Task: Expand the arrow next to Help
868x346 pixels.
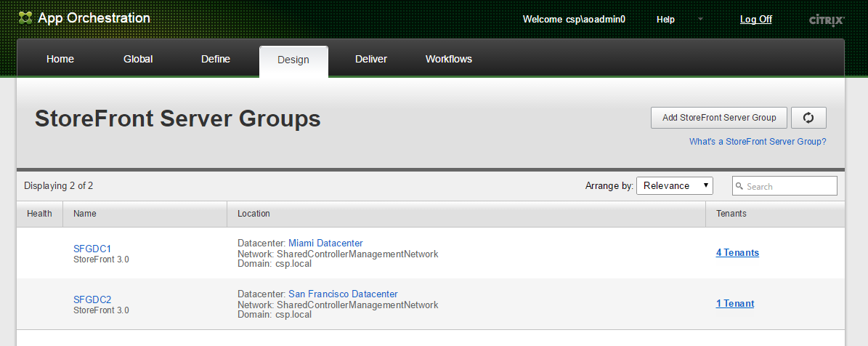Action: tap(700, 19)
